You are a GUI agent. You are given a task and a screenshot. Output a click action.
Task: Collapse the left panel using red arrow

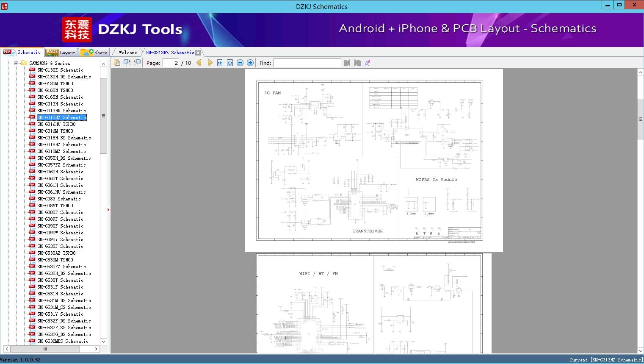(x=108, y=209)
